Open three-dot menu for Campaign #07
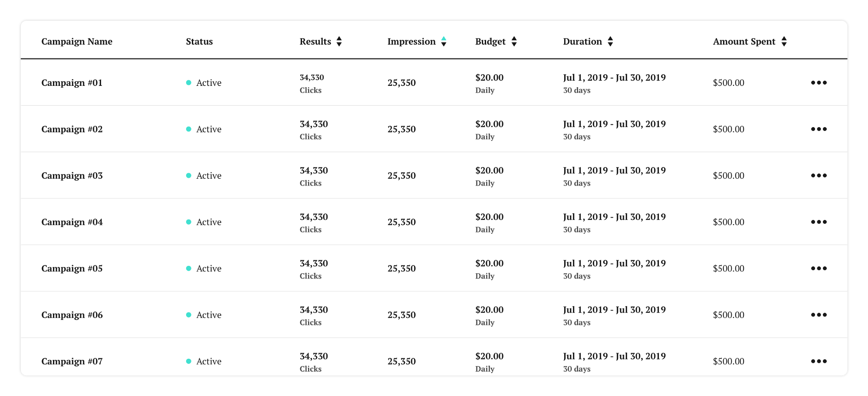 click(819, 361)
